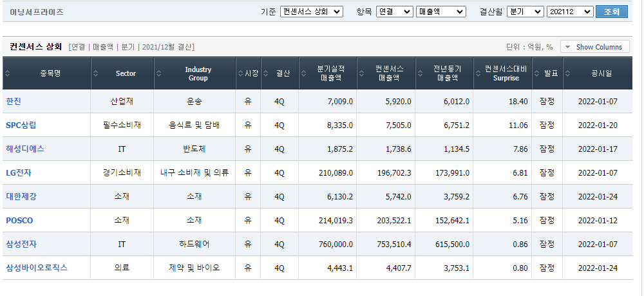Select the 2022-01-12 disclosure date

[x=598, y=221]
